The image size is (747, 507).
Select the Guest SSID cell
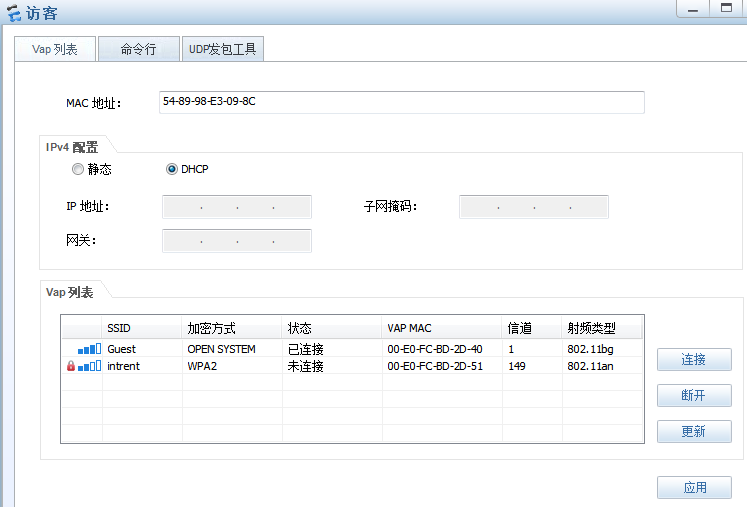[141, 349]
